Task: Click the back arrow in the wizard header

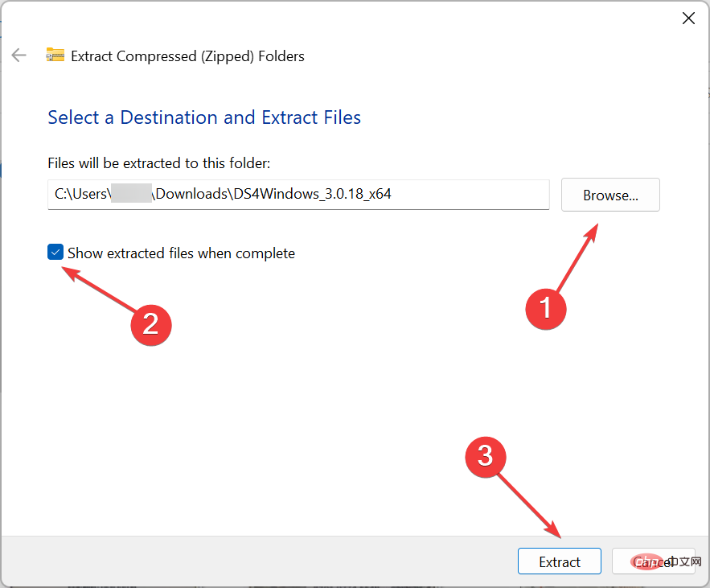Action: pos(18,56)
